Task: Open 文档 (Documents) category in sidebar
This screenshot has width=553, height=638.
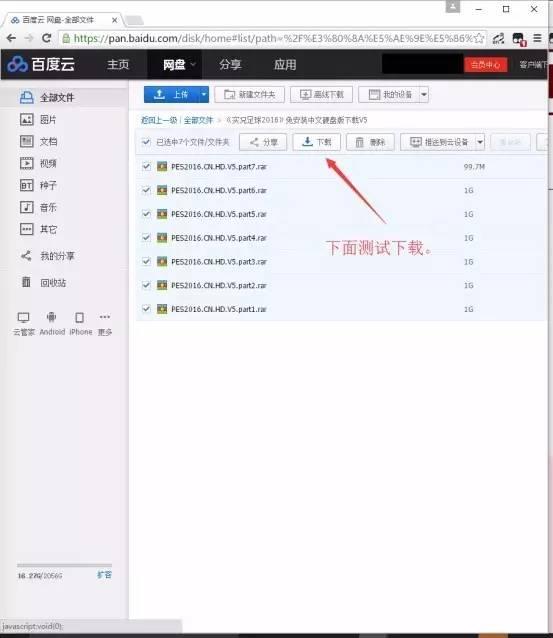Action: click(x=39, y=142)
